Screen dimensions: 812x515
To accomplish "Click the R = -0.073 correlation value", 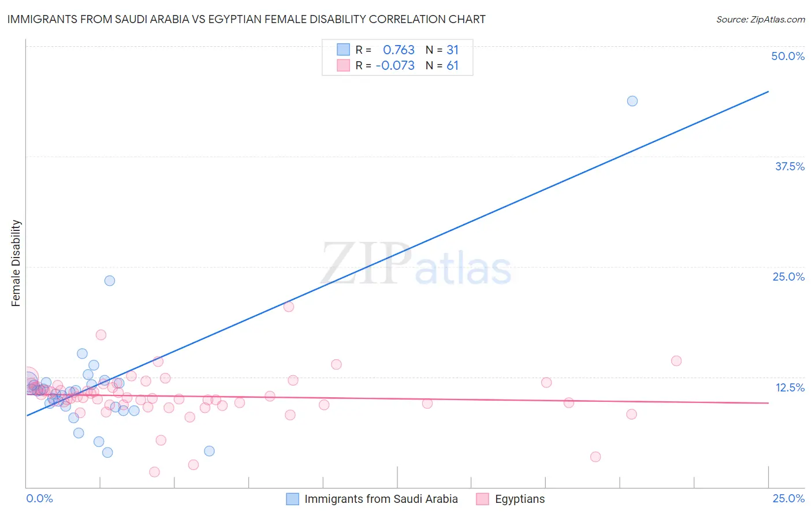I will (x=385, y=65).
